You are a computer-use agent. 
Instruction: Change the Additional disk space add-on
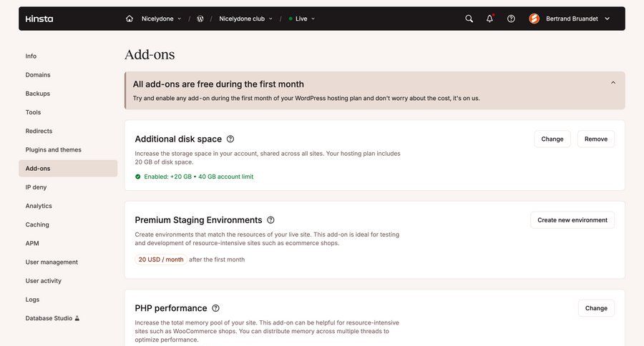pos(552,139)
